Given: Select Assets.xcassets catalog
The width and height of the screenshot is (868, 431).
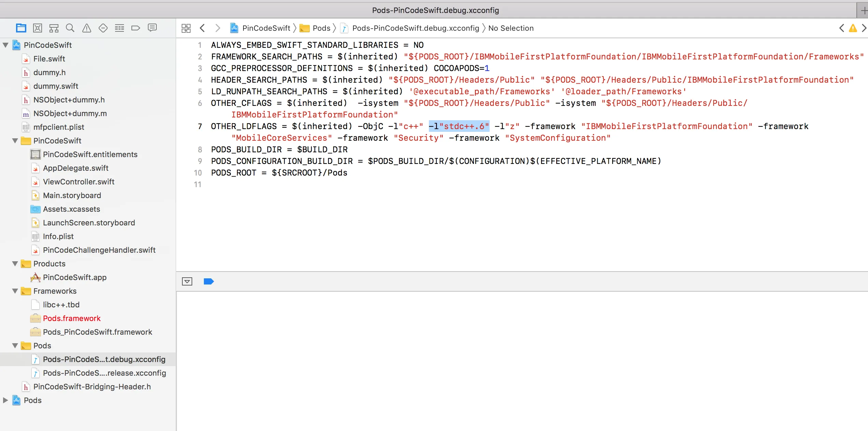Looking at the screenshot, I should [x=71, y=209].
